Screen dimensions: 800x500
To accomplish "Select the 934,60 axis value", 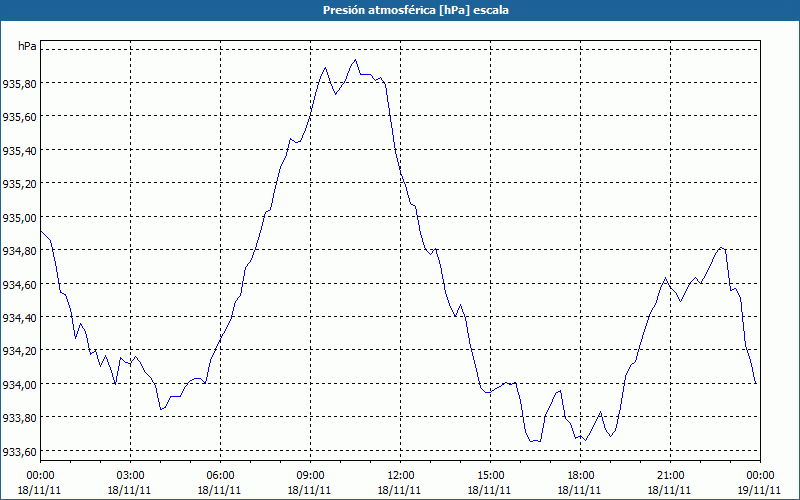I will click(x=19, y=284).
